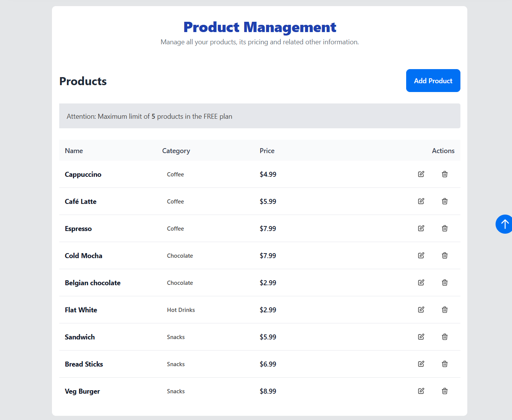Click the Category column header
The image size is (512, 420).
176,151
